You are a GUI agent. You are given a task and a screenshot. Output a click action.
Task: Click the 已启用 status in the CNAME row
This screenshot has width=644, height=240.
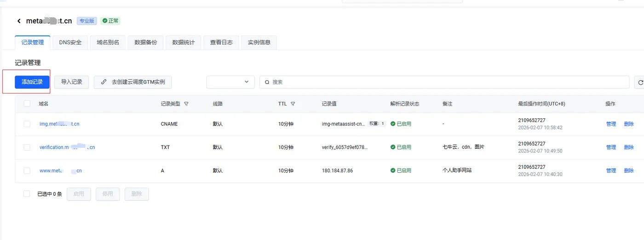click(401, 124)
